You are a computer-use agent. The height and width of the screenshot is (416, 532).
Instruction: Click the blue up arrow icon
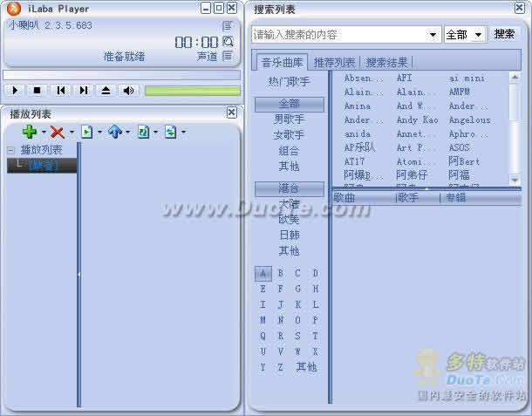click(x=114, y=133)
